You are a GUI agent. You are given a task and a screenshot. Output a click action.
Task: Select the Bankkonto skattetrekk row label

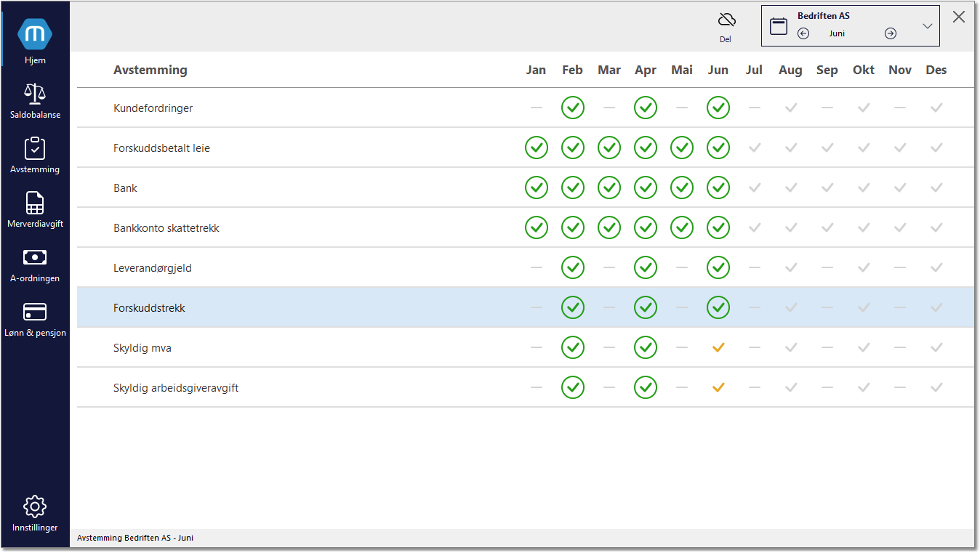pyautogui.click(x=166, y=228)
